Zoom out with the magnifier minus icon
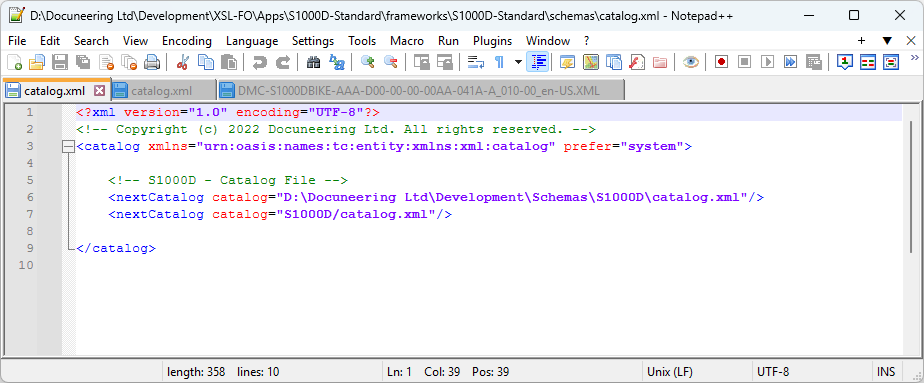The height and width of the screenshot is (383, 924). click(390, 62)
